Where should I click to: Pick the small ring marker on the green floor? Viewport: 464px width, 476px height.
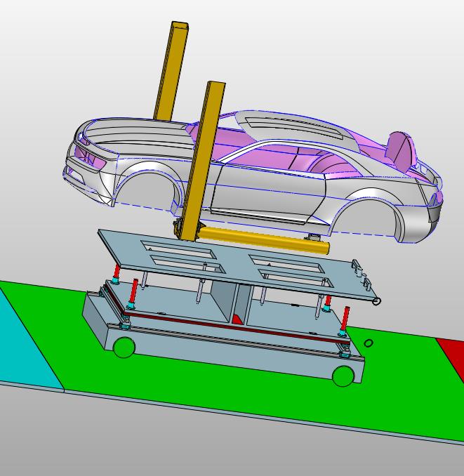(368, 343)
